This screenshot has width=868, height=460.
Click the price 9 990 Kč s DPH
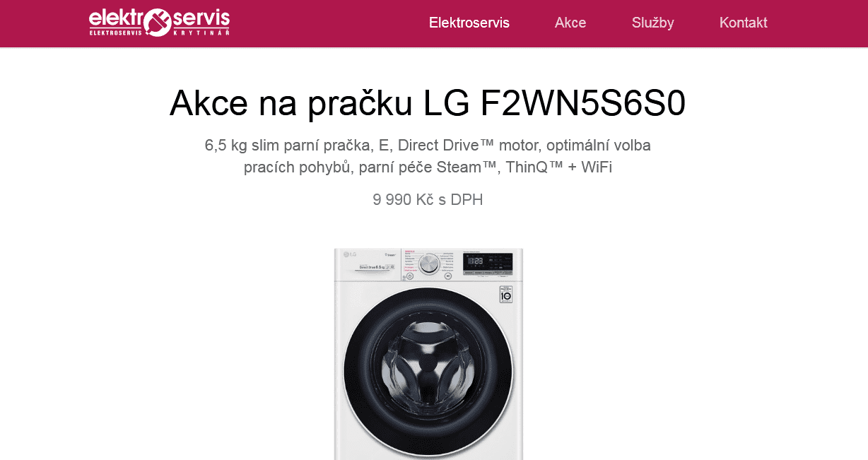pos(428,200)
